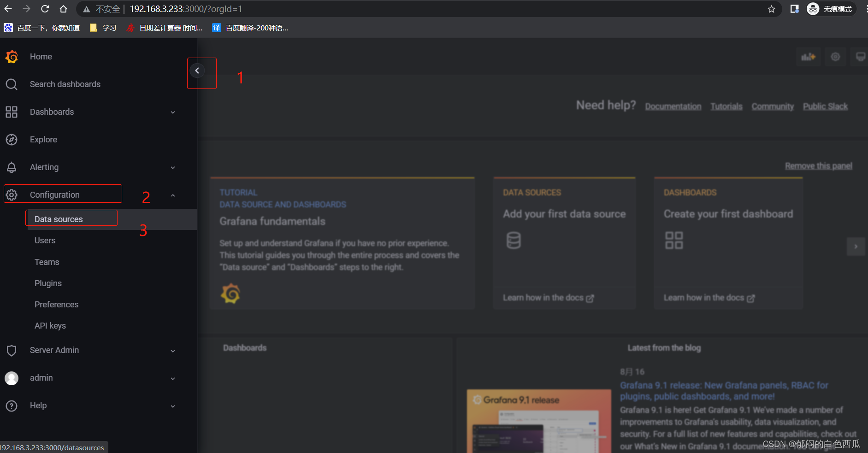868x453 pixels.
Task: Go back with browser back arrow
Action: click(8, 9)
